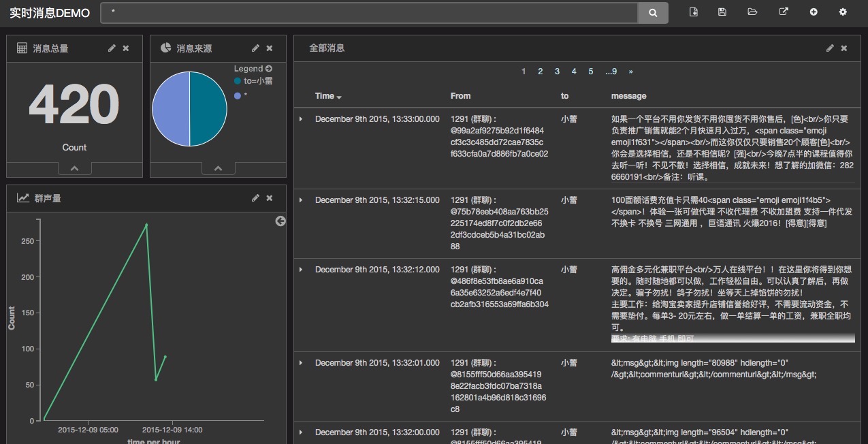
Task: Edit the 全部消息 panel with pencil icon
Action: coord(830,48)
